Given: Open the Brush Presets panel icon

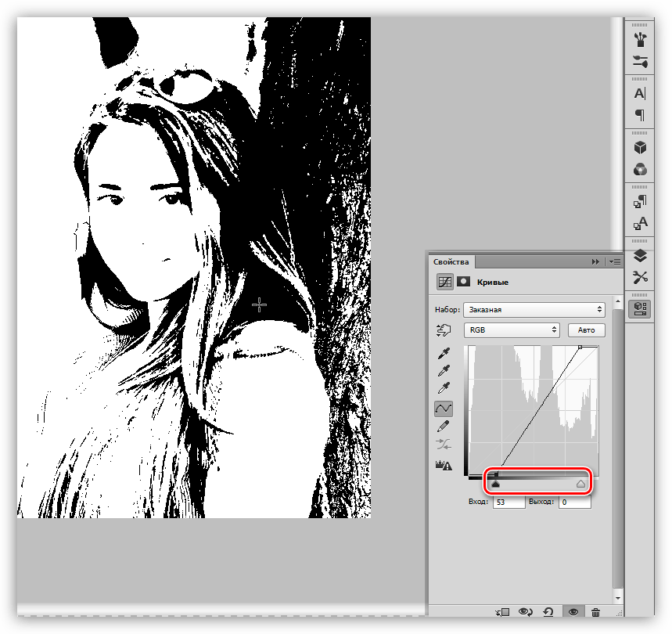Looking at the screenshot, I should tap(640, 39).
